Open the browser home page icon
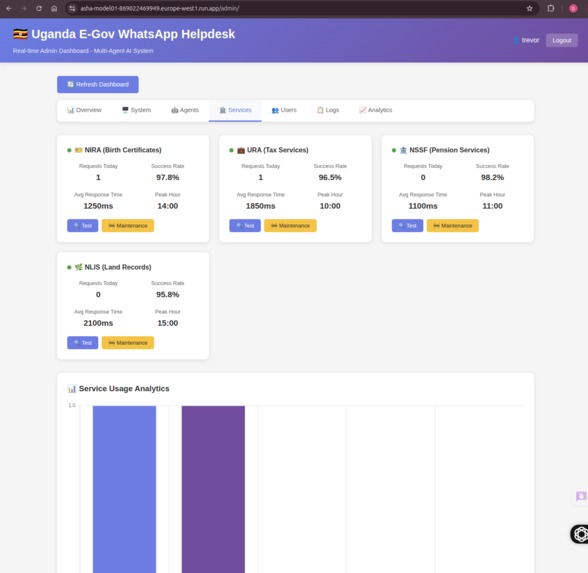The height and width of the screenshot is (573, 588). click(54, 8)
